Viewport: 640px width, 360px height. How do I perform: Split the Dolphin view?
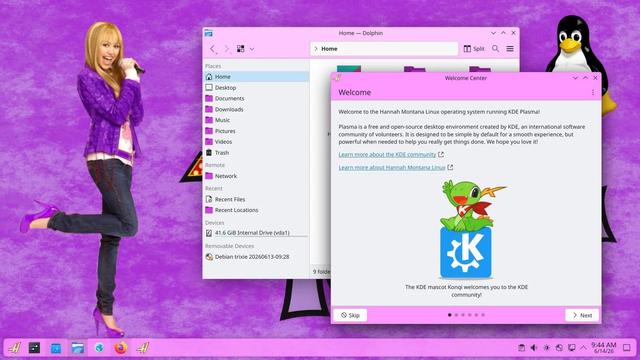click(474, 49)
